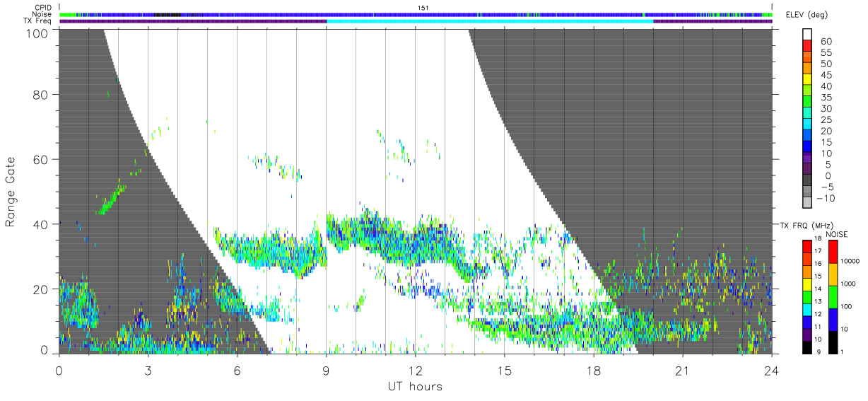Click the red top segment of TX FRQ colorbar
Screen dimensions: 868x401
808,245
